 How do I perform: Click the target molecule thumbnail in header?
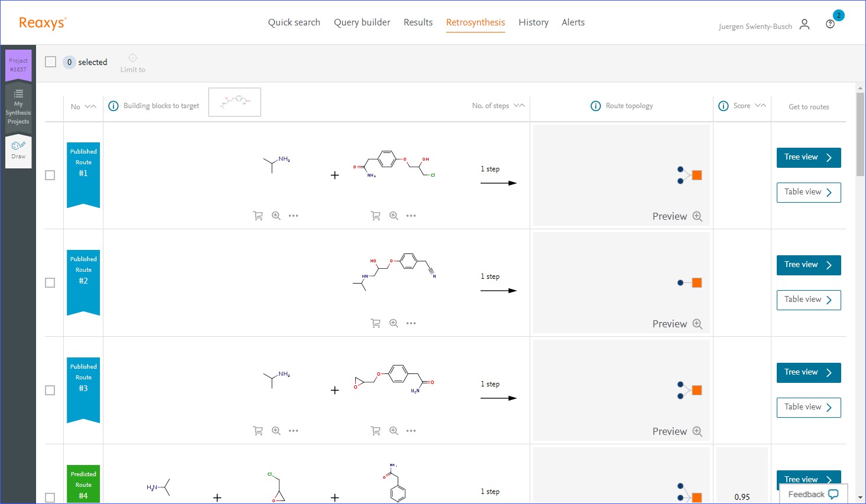[x=235, y=102]
